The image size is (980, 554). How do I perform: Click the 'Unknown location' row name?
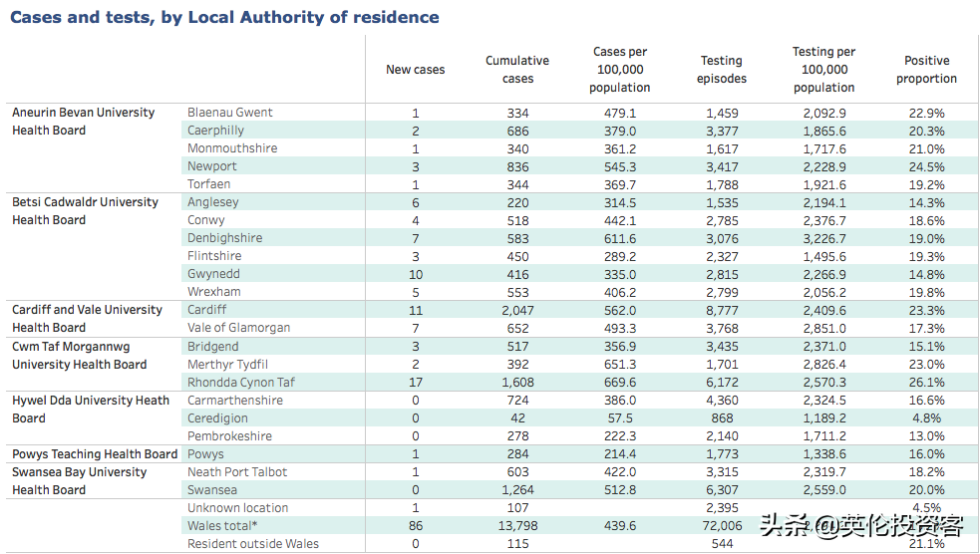tap(238, 508)
